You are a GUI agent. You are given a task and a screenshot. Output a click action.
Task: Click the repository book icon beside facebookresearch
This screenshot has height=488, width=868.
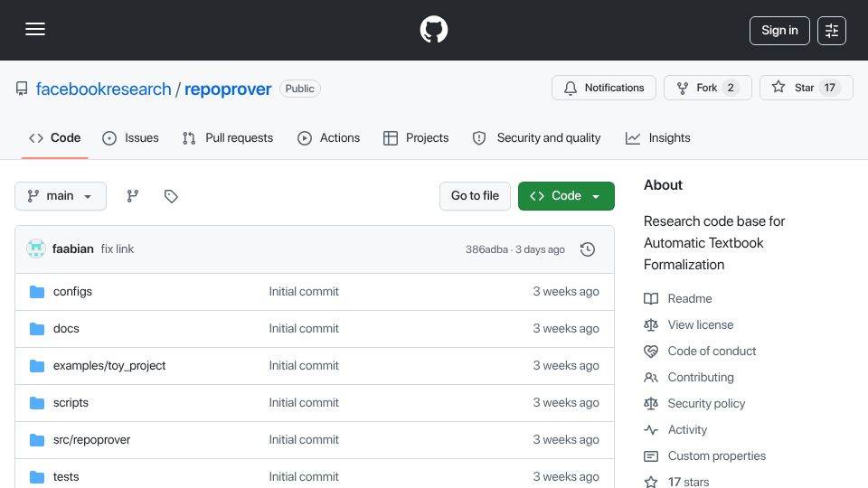click(22, 89)
